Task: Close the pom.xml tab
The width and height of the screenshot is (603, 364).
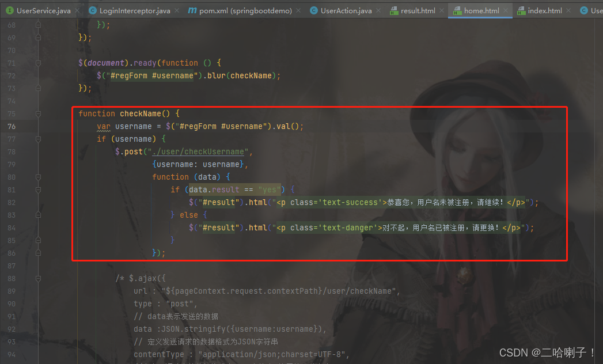Action: 298,11
